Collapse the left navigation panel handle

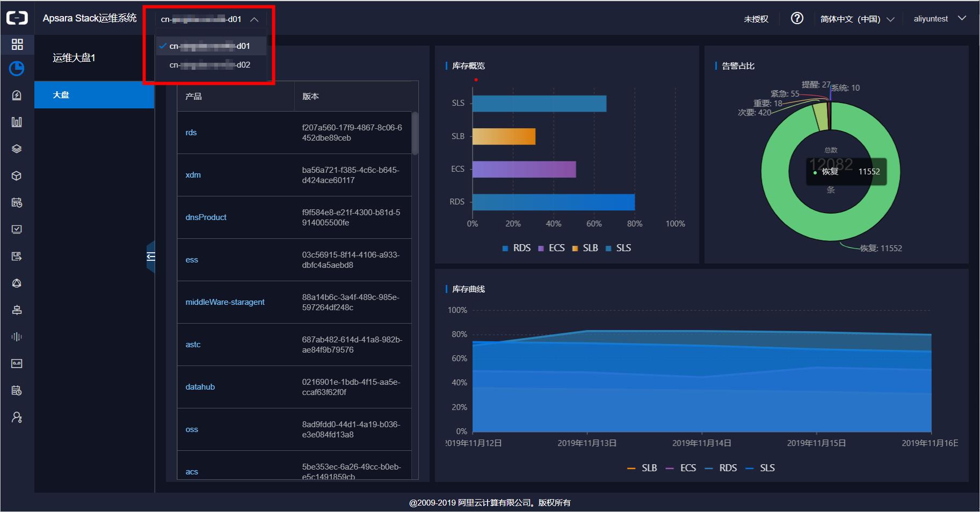[151, 257]
